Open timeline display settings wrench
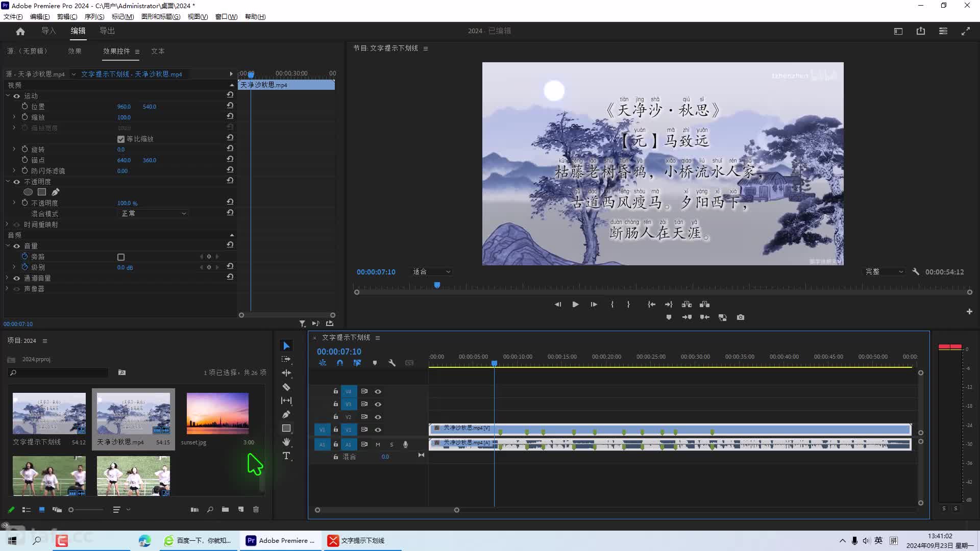980x551 pixels. [392, 363]
